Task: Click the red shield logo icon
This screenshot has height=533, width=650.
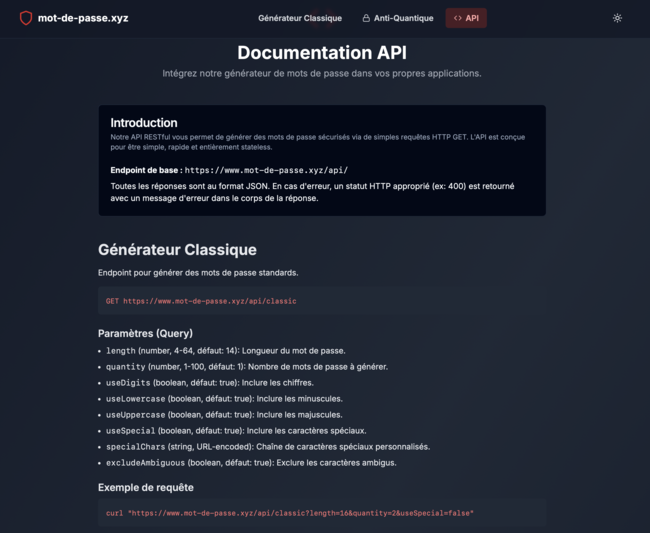Action: click(x=26, y=18)
